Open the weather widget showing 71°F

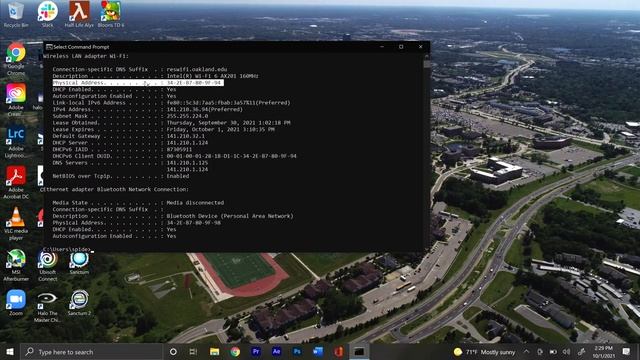[x=484, y=352]
